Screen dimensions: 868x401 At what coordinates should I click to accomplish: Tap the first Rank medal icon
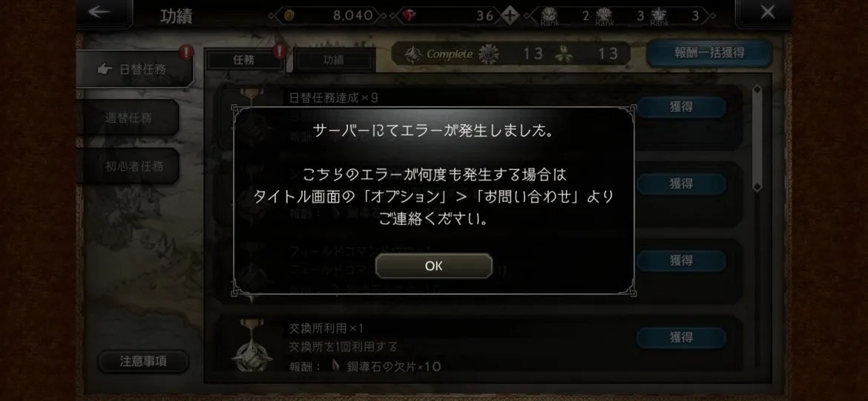(549, 16)
